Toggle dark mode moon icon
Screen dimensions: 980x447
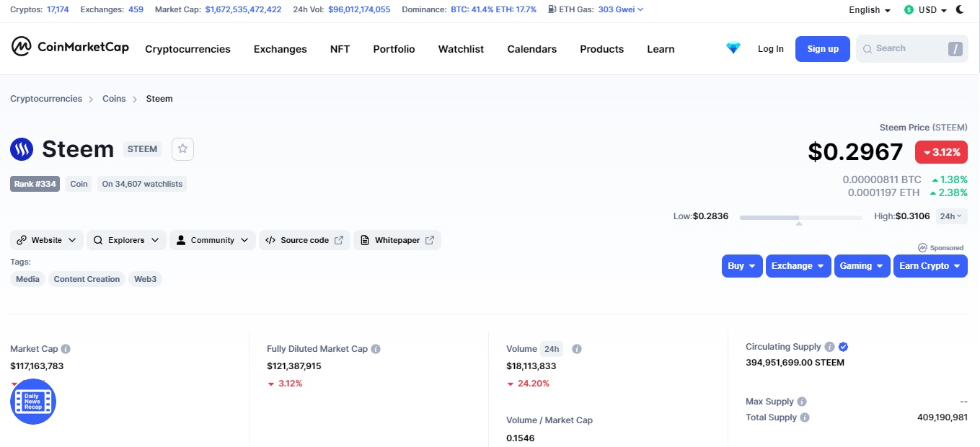pyautogui.click(x=960, y=9)
